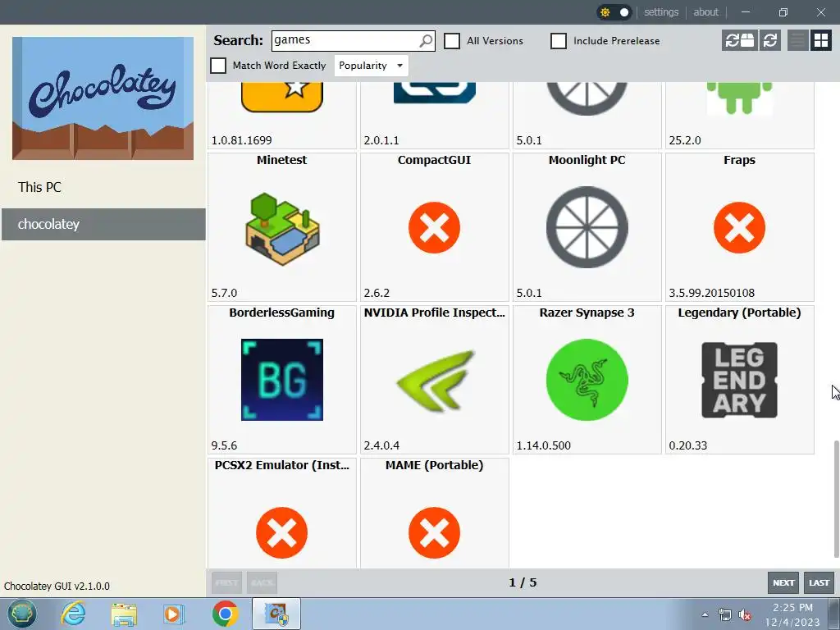The image size is (840, 630).
Task: Open Windows Media Player from the taskbar
Action: click(x=174, y=614)
